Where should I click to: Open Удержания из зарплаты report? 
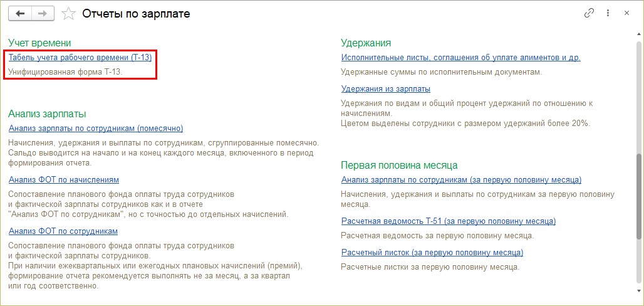pos(386,88)
